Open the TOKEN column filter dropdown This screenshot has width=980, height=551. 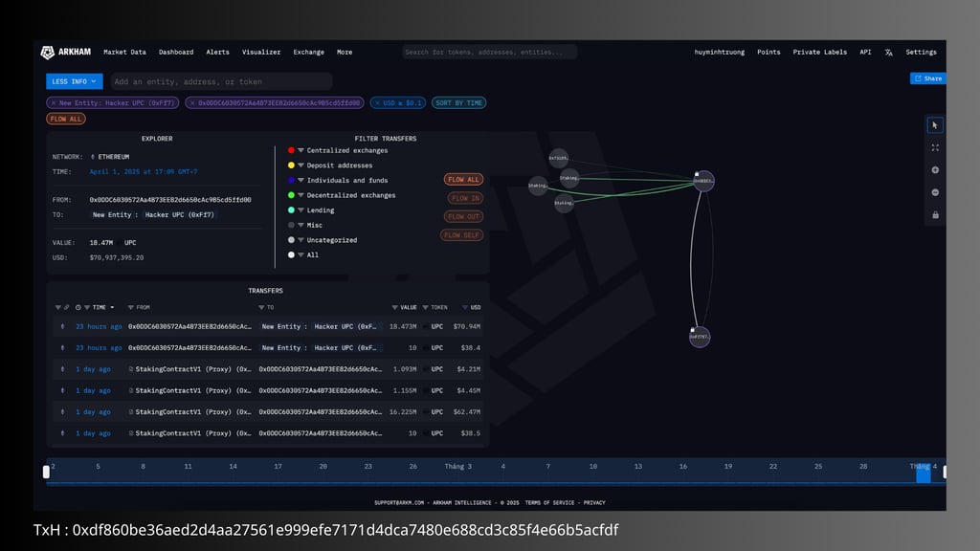[425, 307]
